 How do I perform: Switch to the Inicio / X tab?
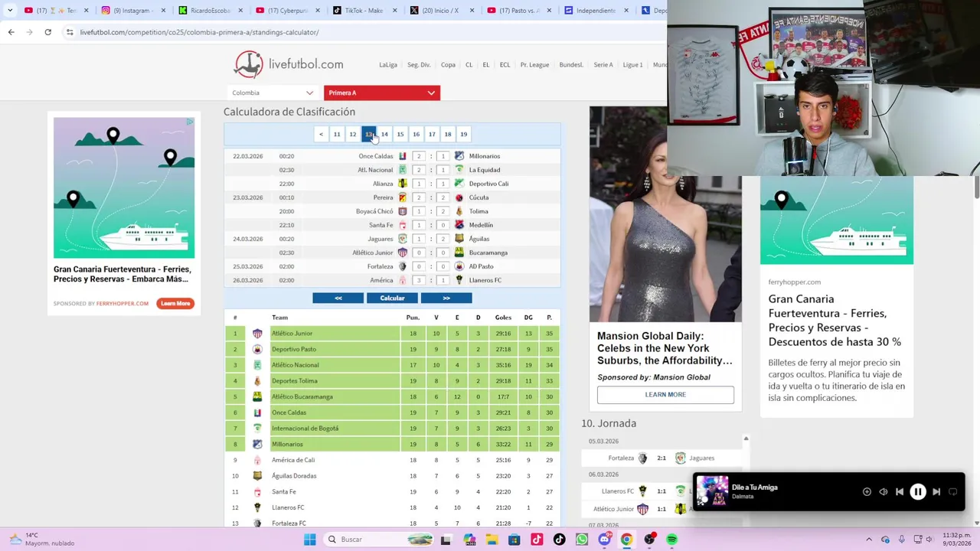tap(441, 11)
